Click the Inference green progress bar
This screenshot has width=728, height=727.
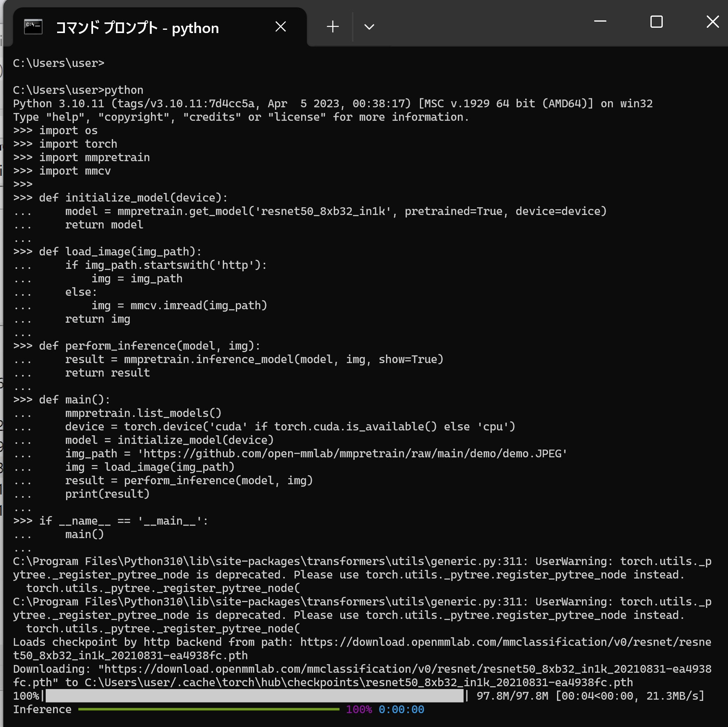[209, 709]
